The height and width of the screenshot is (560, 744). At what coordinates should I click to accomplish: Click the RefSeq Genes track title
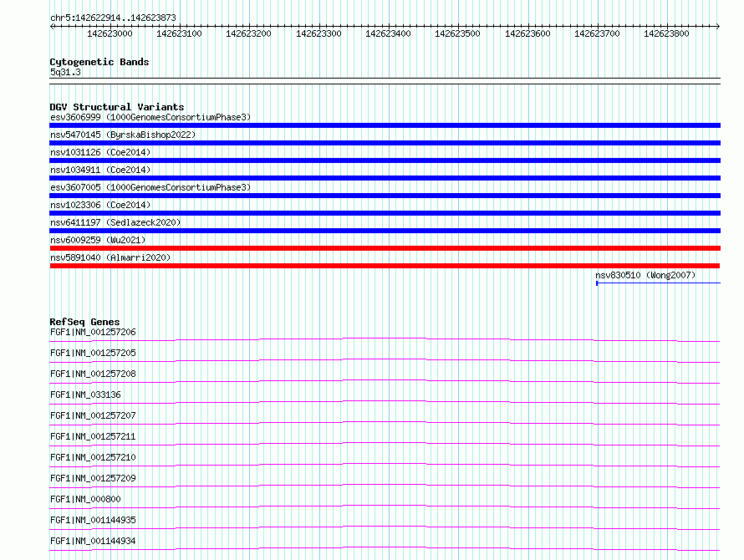point(84,322)
